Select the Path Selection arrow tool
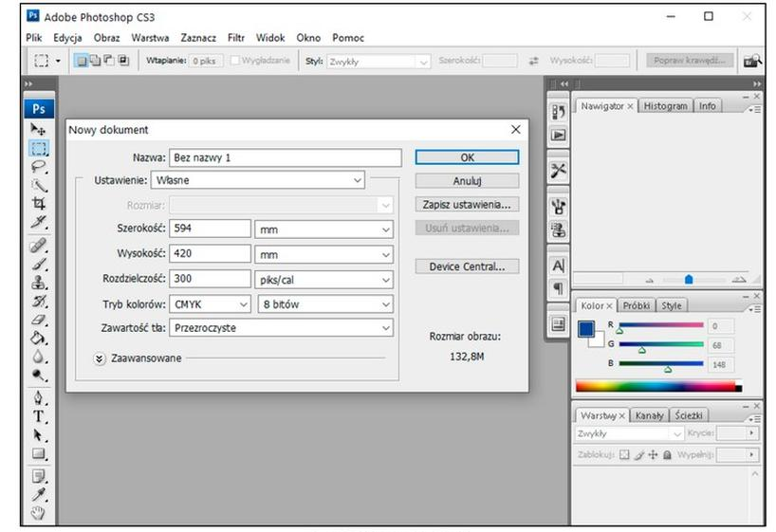The image size is (776, 532). click(x=39, y=435)
